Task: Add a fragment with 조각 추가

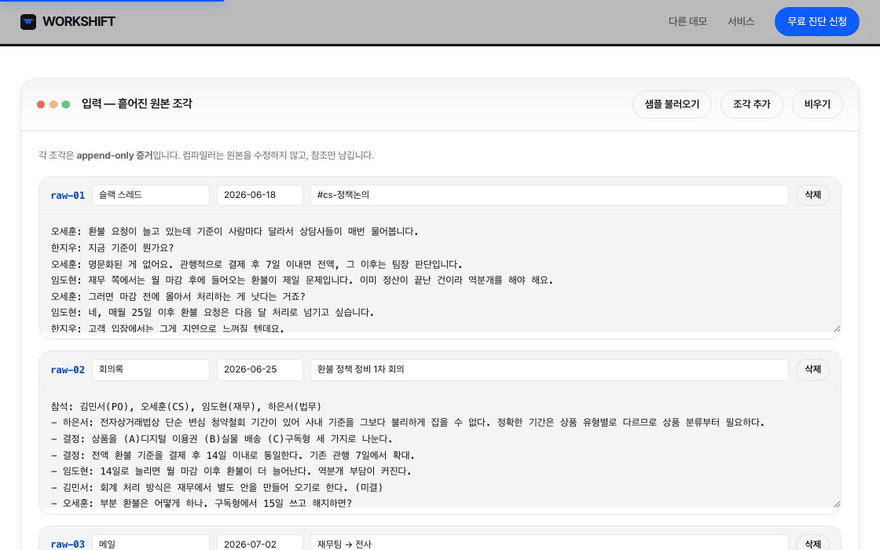Action: pyautogui.click(x=751, y=104)
